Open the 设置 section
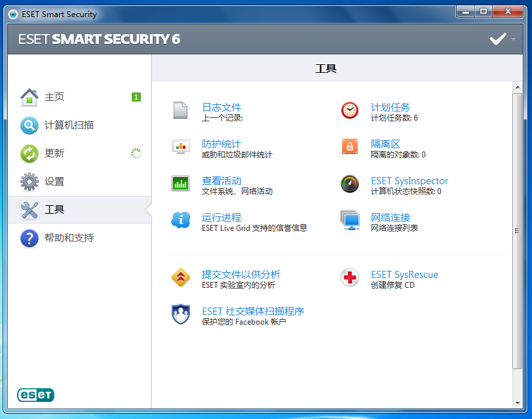This screenshot has width=532, height=419. (x=79, y=182)
